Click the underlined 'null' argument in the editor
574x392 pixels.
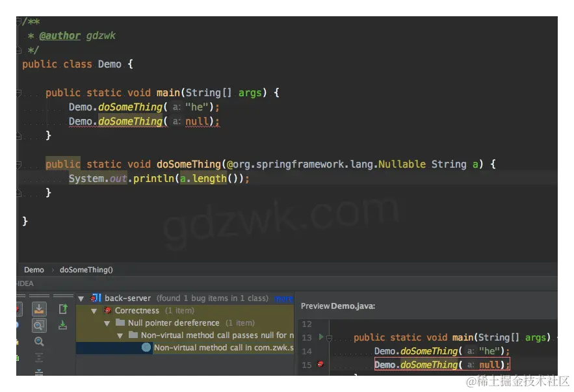198,121
